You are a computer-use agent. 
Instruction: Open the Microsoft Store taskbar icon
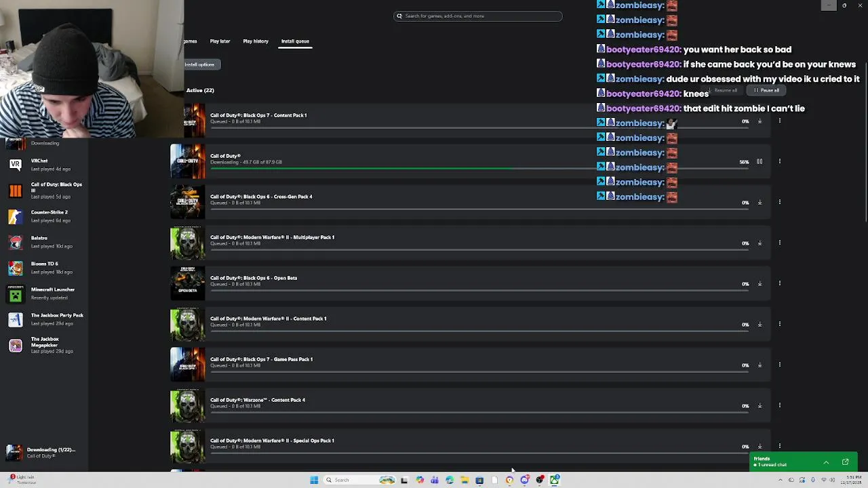coord(479,480)
